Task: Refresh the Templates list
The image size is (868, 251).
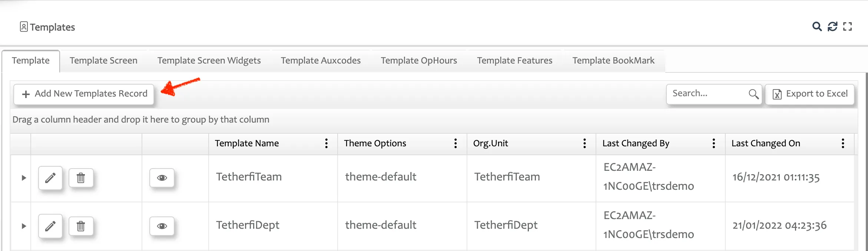Action: (832, 27)
